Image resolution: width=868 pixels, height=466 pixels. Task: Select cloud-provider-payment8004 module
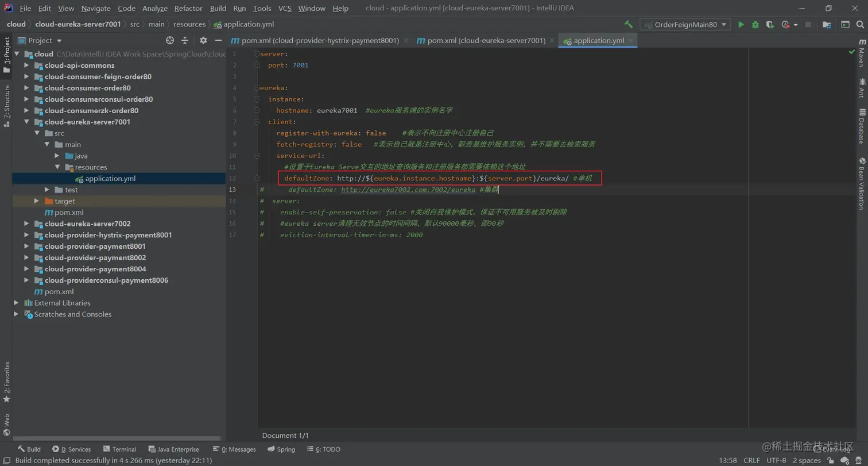click(x=95, y=269)
